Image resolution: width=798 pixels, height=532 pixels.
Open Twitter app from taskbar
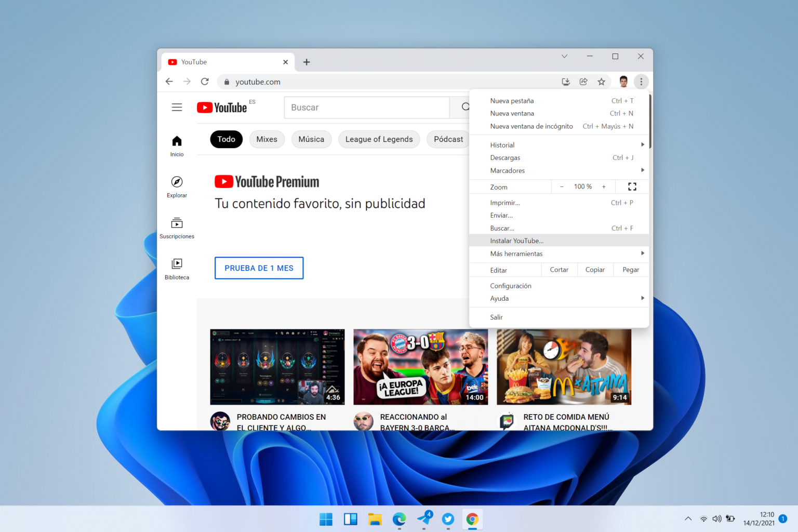point(448,519)
